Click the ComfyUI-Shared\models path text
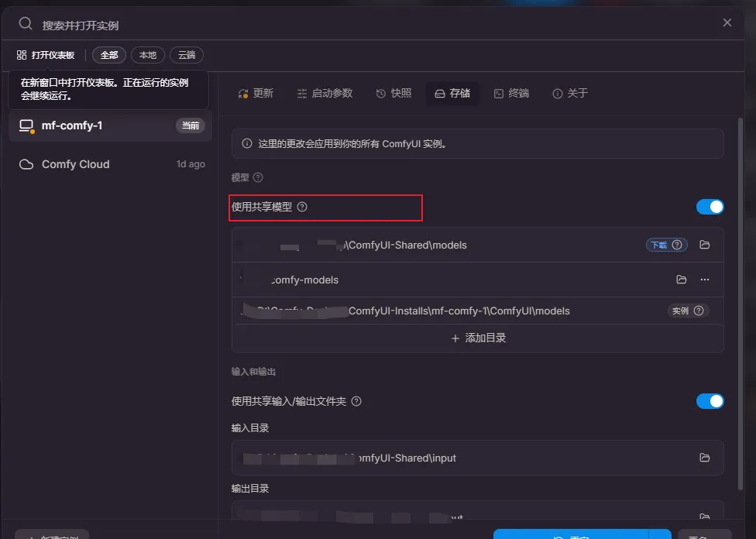Viewport: 756px width, 539px height. pyautogui.click(x=404, y=245)
